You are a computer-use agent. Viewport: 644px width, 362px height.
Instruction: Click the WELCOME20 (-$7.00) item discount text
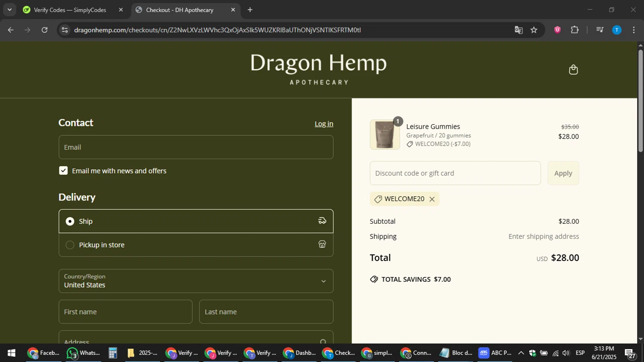click(x=443, y=144)
